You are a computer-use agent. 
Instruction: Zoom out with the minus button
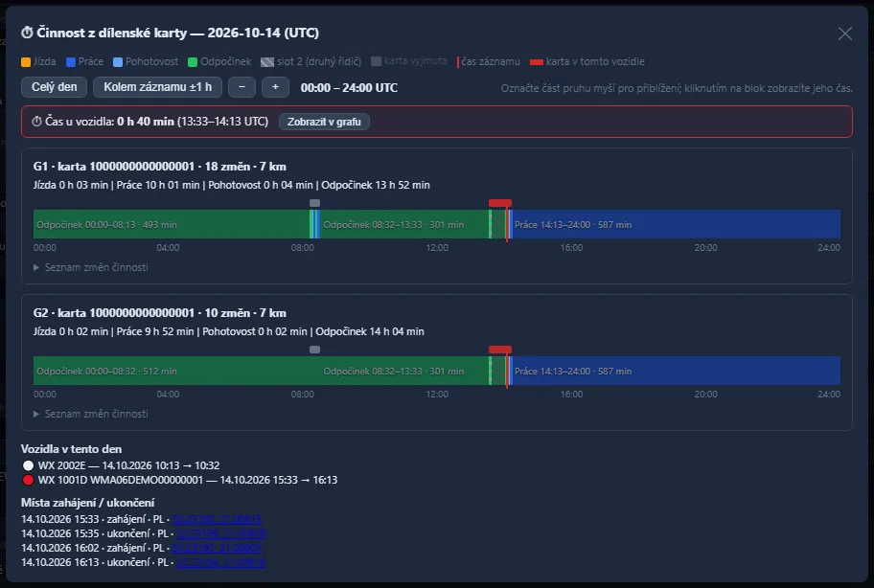pos(241,87)
